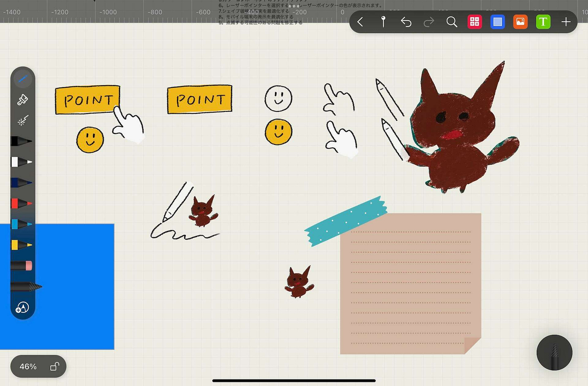The image size is (588, 386).
Task: Select the teal washi tape sticker
Action: point(346,221)
